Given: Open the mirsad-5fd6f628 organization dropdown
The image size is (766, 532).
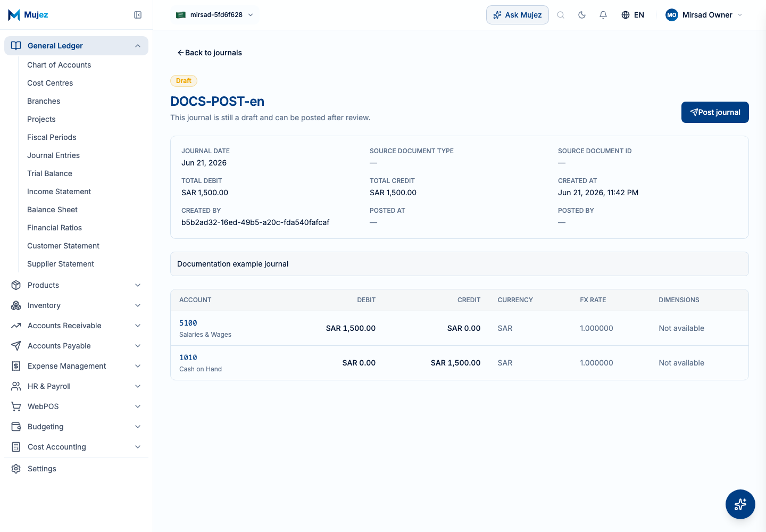Looking at the screenshot, I should coord(215,15).
